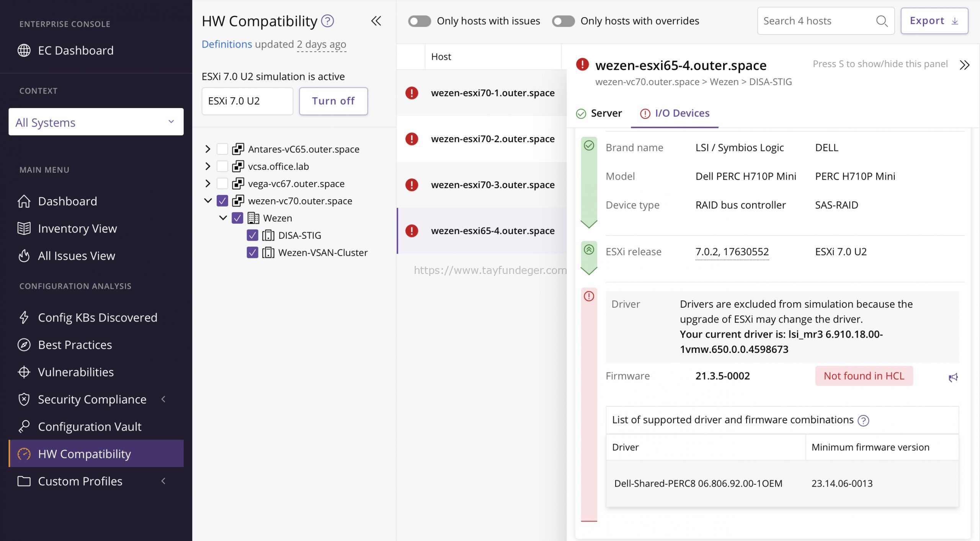980x541 pixels.
Task: Expand the Antares-vC65.outer.space tree node
Action: coord(207,149)
